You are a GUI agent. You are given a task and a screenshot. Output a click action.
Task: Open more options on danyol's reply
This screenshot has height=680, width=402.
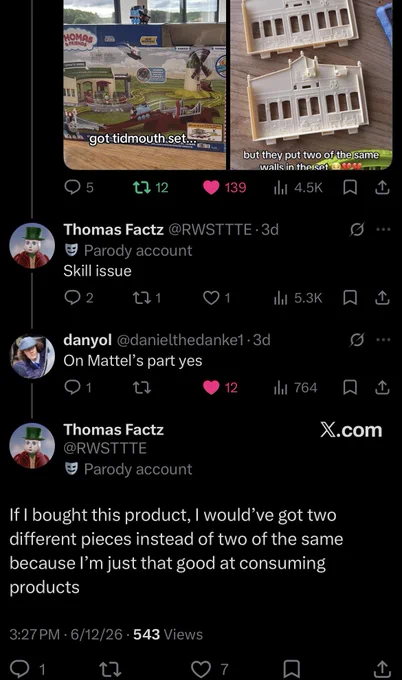(x=383, y=340)
